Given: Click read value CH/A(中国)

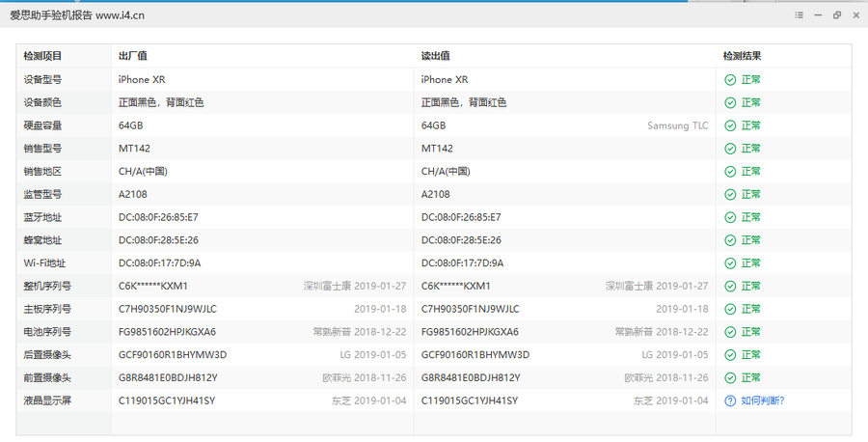Looking at the screenshot, I should (446, 172).
